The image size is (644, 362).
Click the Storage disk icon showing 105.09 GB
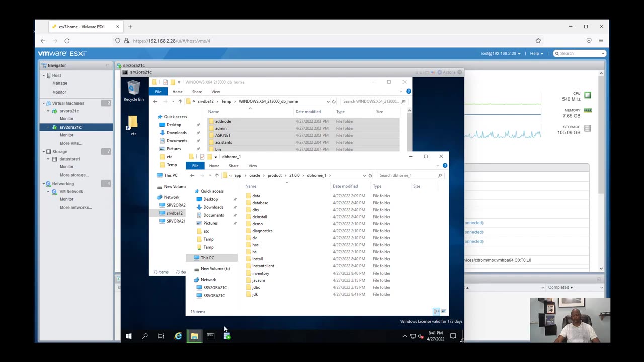[x=588, y=129]
